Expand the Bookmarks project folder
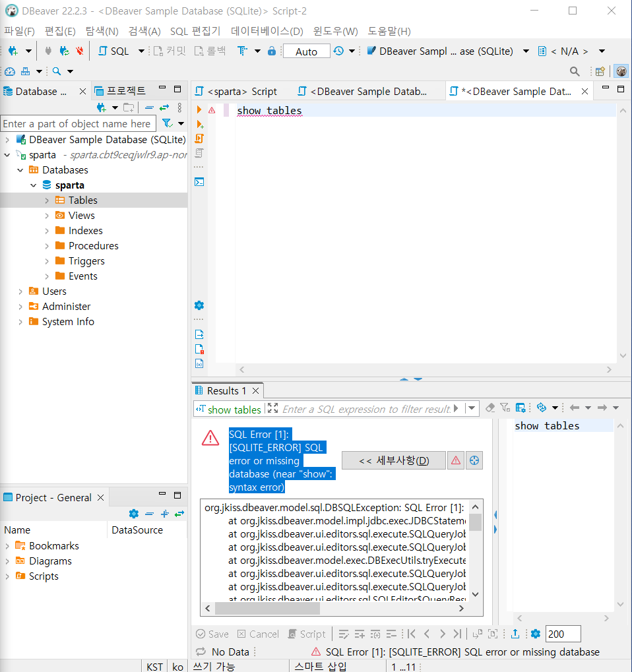This screenshot has height=672, width=632. pyautogui.click(x=7, y=546)
